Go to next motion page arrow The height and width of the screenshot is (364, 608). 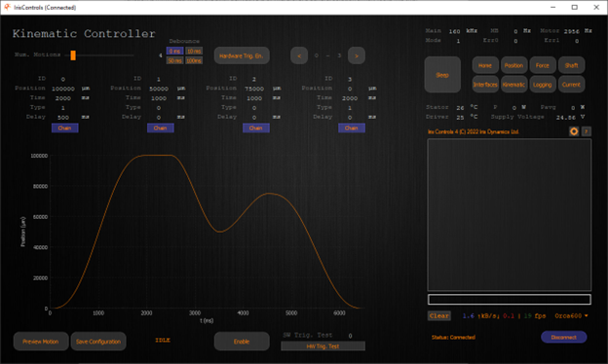tap(357, 55)
